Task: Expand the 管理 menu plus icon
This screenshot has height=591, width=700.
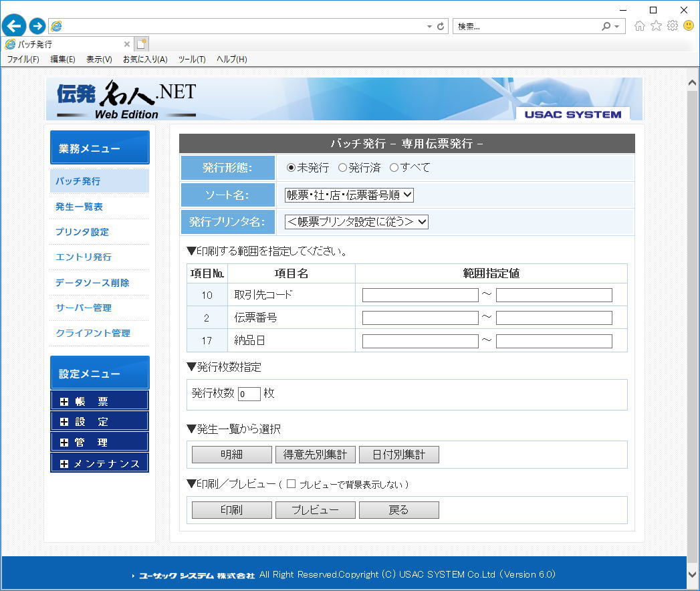Action: coord(64,443)
